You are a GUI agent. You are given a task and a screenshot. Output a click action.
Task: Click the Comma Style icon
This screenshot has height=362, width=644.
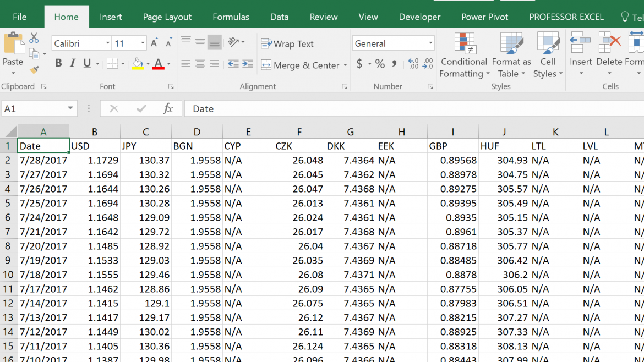pyautogui.click(x=395, y=64)
